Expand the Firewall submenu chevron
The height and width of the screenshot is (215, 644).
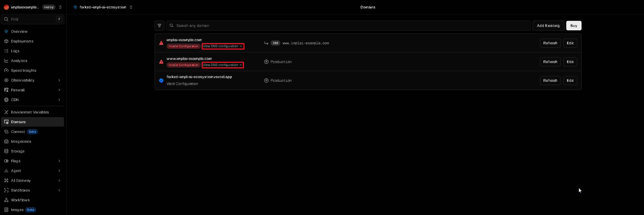[59, 90]
